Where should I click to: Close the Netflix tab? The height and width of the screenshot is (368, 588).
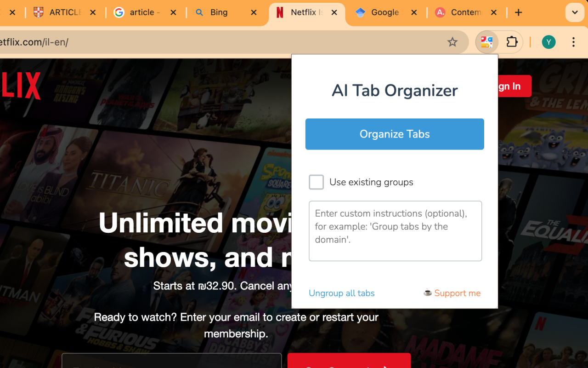(x=334, y=12)
